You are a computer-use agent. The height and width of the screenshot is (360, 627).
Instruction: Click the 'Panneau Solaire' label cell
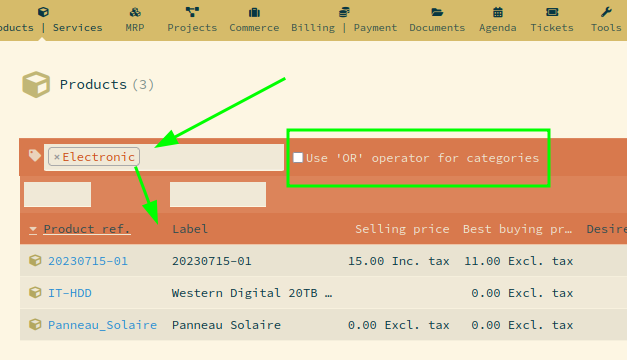[226, 325]
